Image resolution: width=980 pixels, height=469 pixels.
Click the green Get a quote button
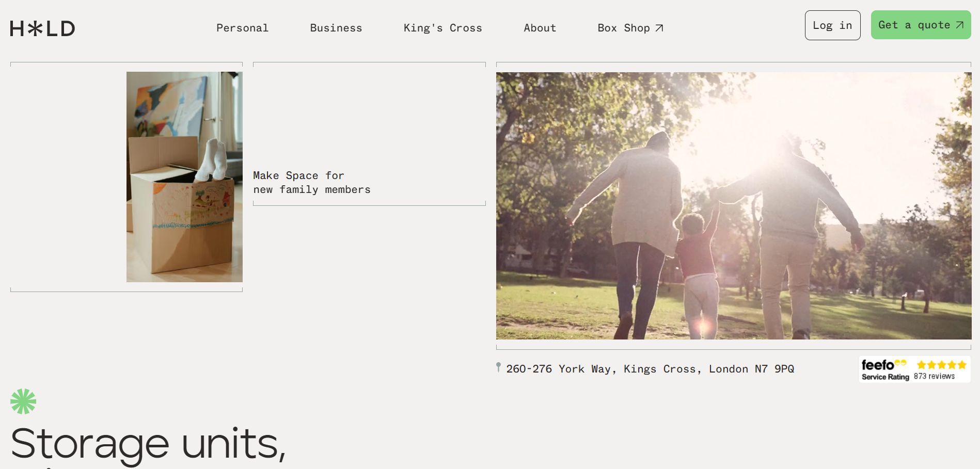[914, 25]
